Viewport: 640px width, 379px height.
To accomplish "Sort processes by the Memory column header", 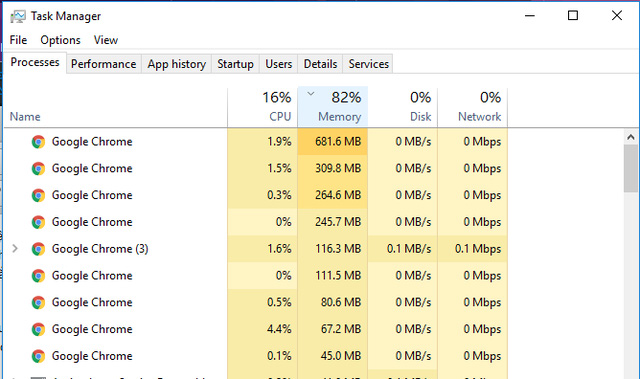I will coord(333,107).
